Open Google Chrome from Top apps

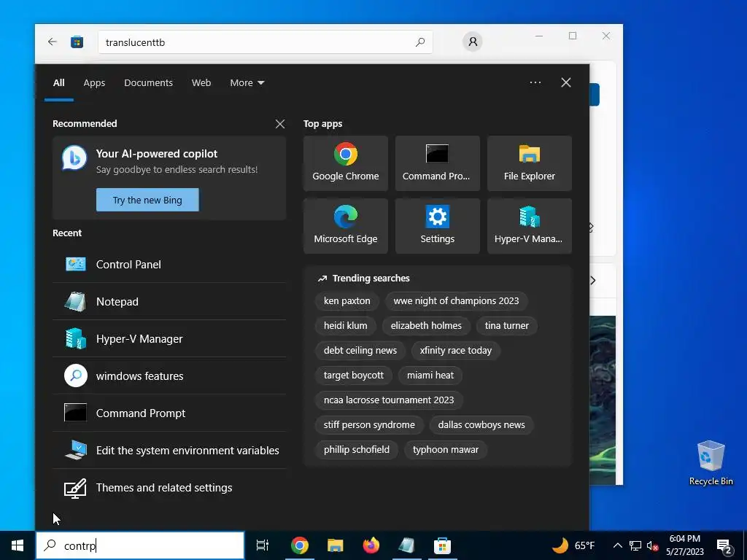345,163
